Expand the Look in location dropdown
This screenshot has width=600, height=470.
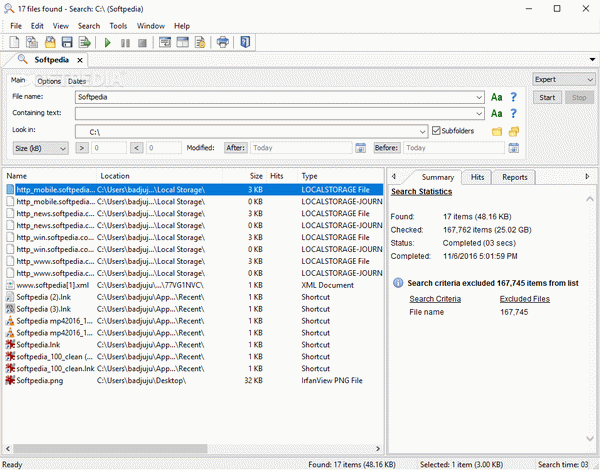[x=422, y=132]
